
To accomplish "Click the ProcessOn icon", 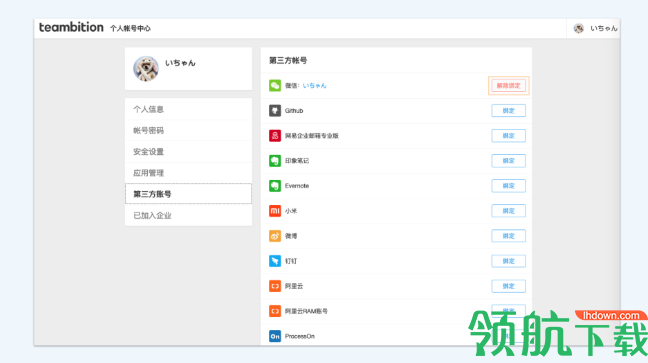I will 275,336.
